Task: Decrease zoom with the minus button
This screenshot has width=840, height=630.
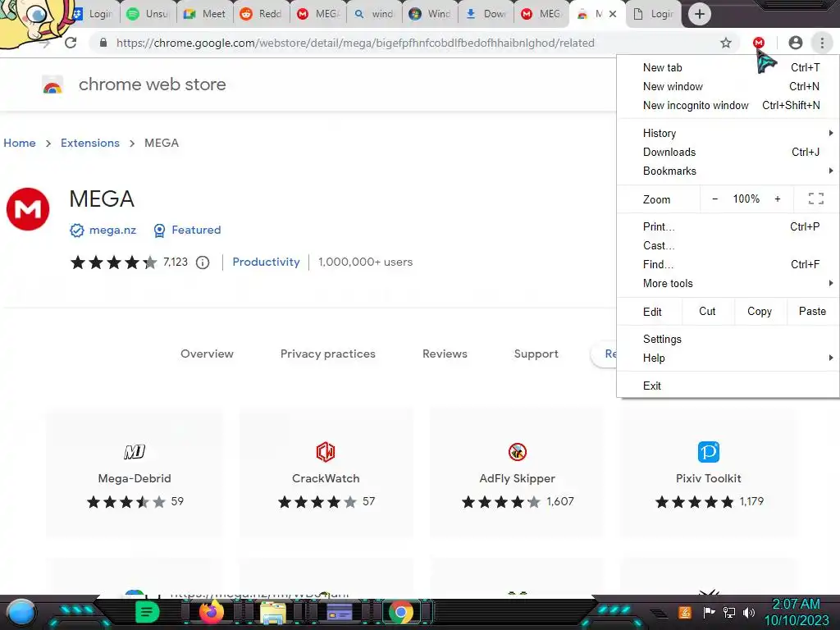Action: click(x=714, y=199)
